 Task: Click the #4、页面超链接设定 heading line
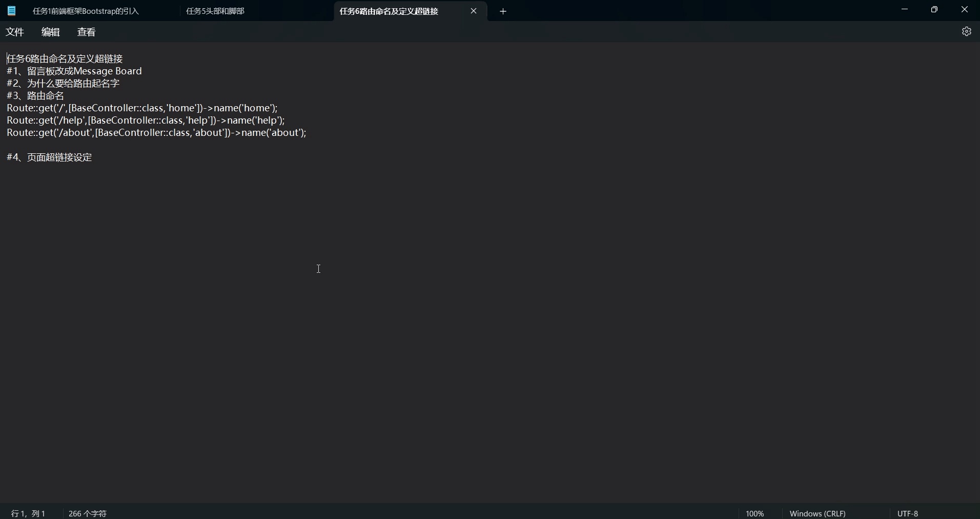[49, 157]
